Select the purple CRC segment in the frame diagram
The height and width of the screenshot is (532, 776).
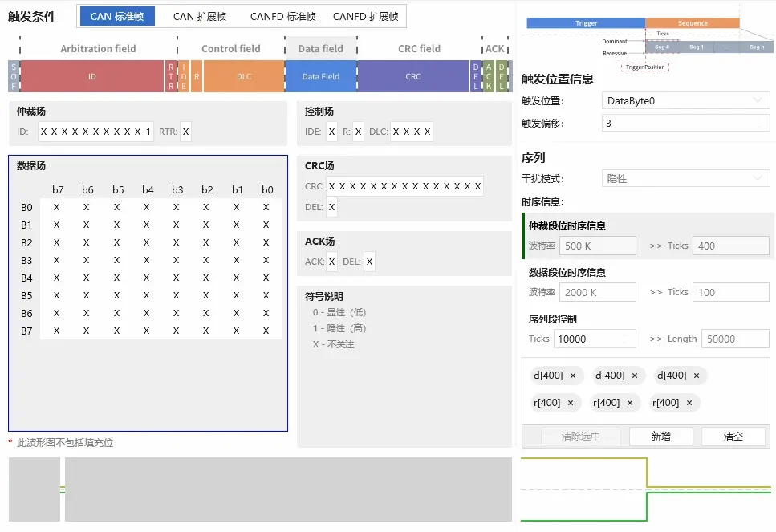[413, 76]
